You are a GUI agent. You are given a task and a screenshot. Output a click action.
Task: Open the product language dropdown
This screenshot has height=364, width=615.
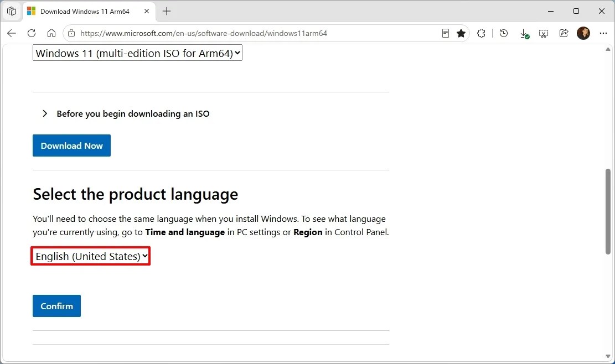point(91,256)
